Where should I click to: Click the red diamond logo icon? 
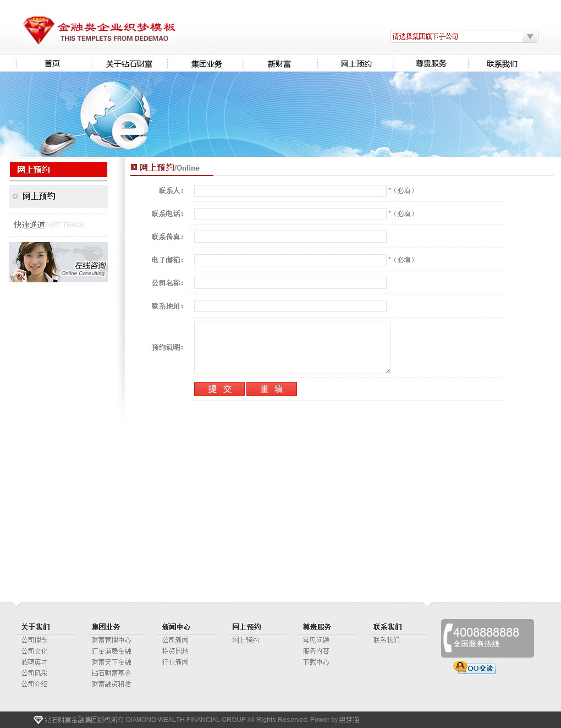point(38,31)
